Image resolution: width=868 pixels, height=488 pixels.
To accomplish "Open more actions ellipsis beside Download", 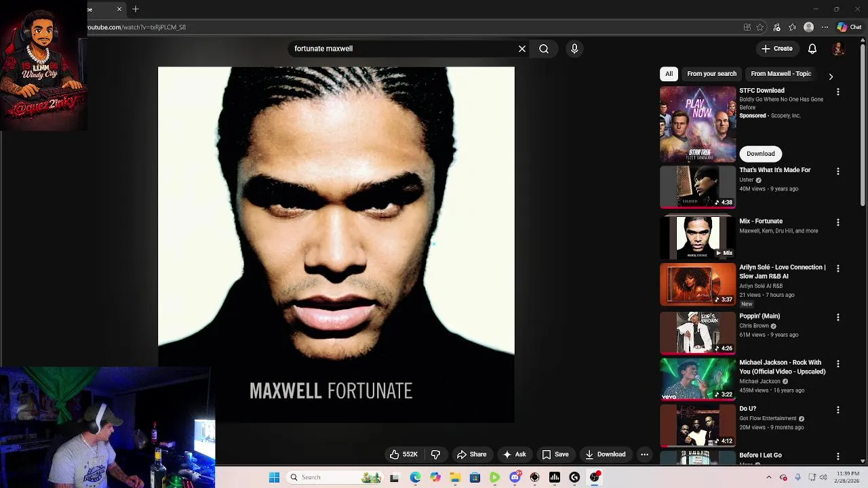I will (645, 455).
